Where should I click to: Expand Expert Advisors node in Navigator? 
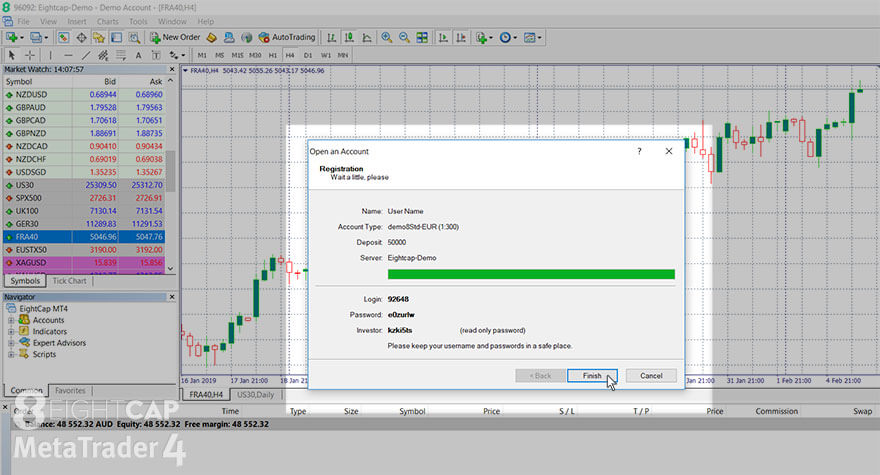tap(11, 343)
